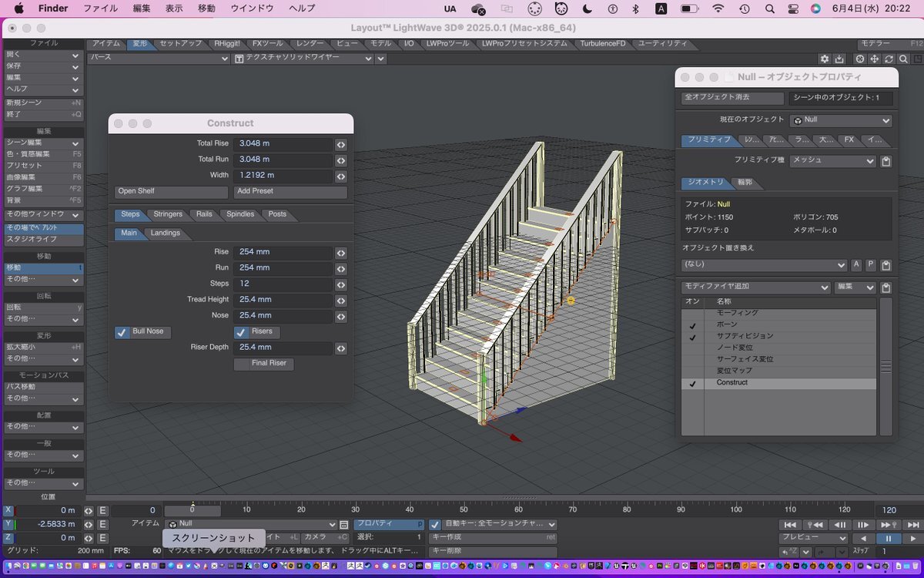Click the Open Shelf button
The width and height of the screenshot is (924, 578).
pos(172,192)
